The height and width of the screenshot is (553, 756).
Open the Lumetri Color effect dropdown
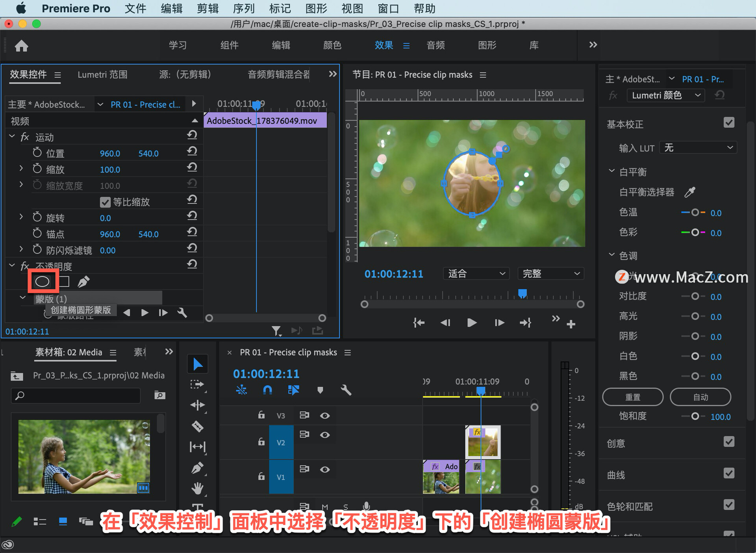point(665,95)
